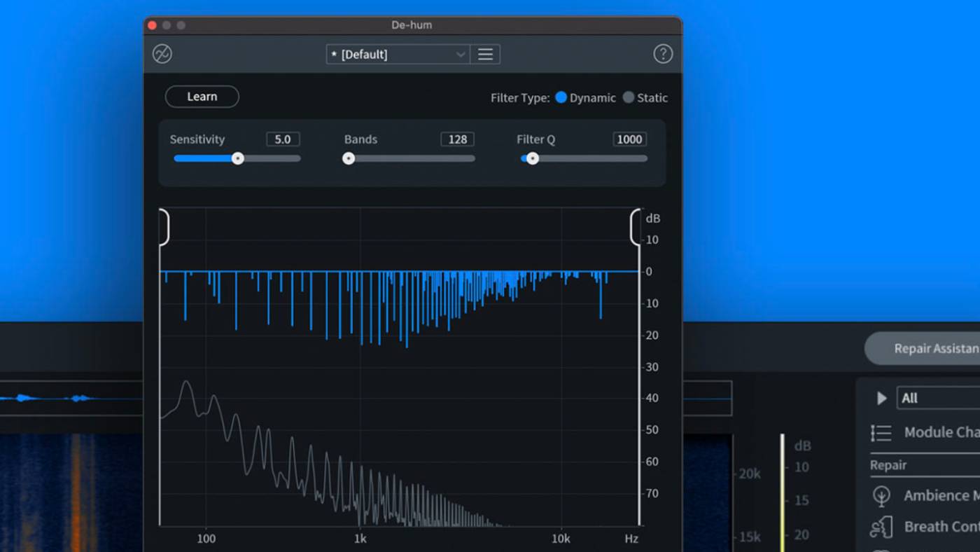The image size is (980, 552).
Task: Grab the right gain bracket handle
Action: click(x=635, y=227)
